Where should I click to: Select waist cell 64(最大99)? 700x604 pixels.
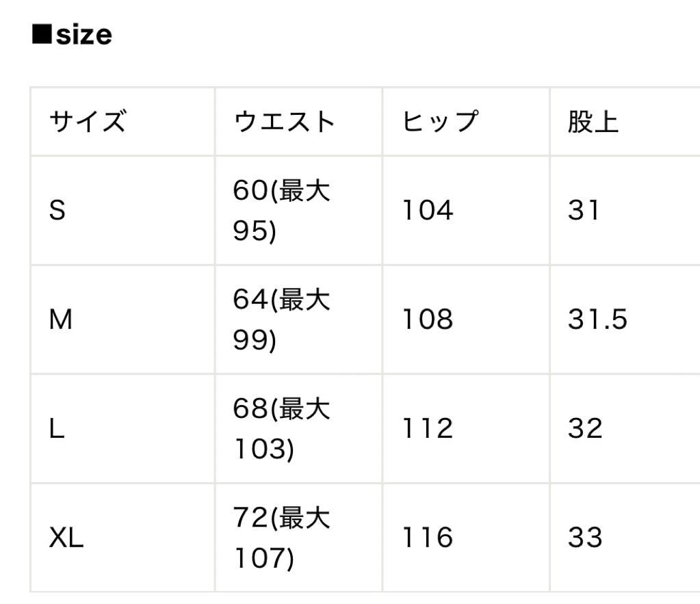[282, 319]
